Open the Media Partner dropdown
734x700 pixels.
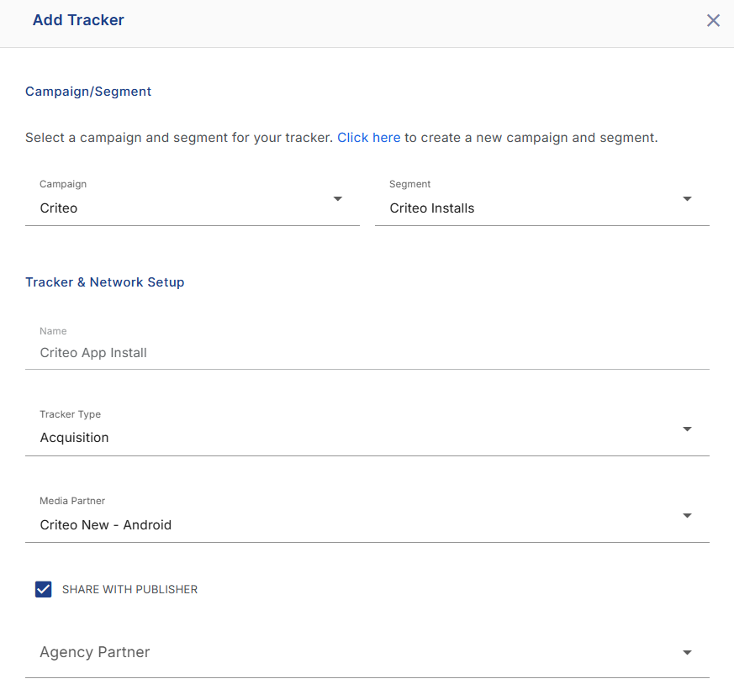(x=367, y=517)
